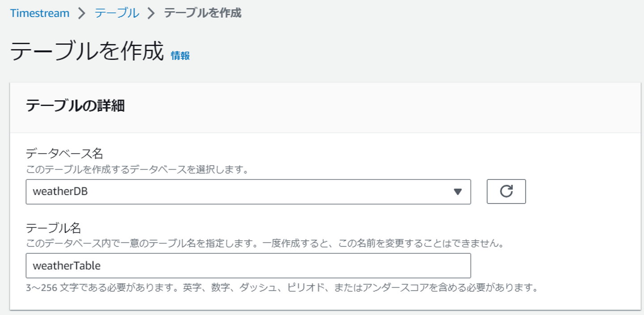Click the テーブルの詳細 section heading
The height and width of the screenshot is (315, 644).
(75, 106)
